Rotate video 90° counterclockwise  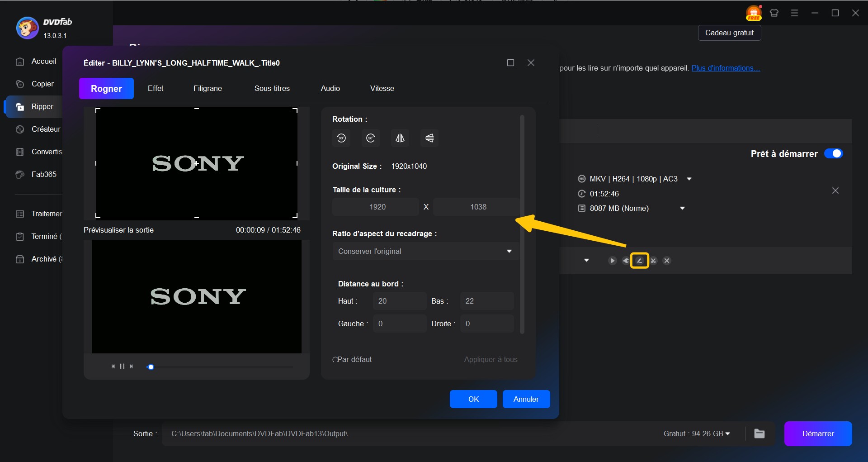pos(341,138)
